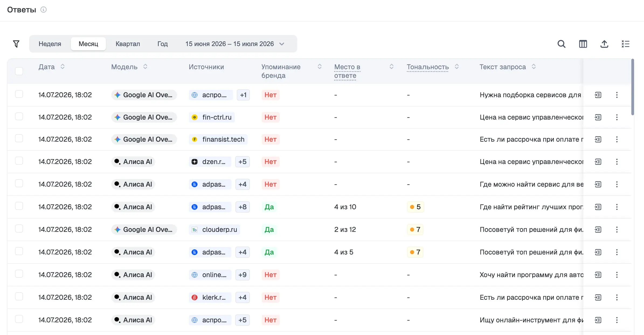The width and height of the screenshot is (644, 335).
Task: Open the date range dropdown 15 июня – 15 июля
Action: [234, 44]
